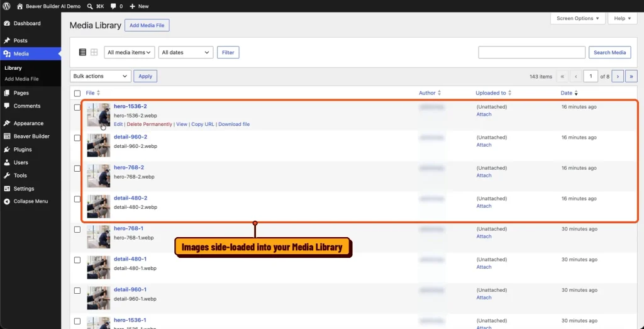
Task: Click Delete Permanently for hero-1536-2
Action: (149, 124)
